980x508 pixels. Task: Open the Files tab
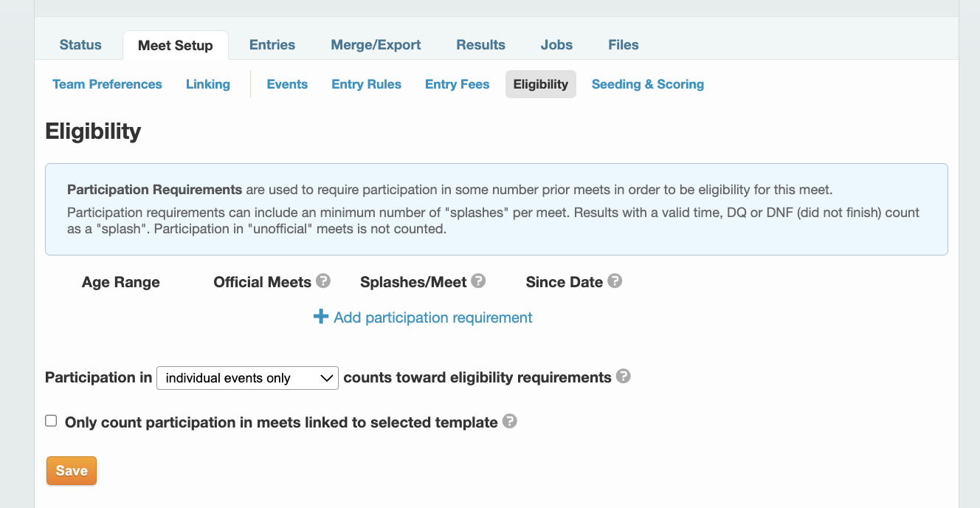point(624,45)
